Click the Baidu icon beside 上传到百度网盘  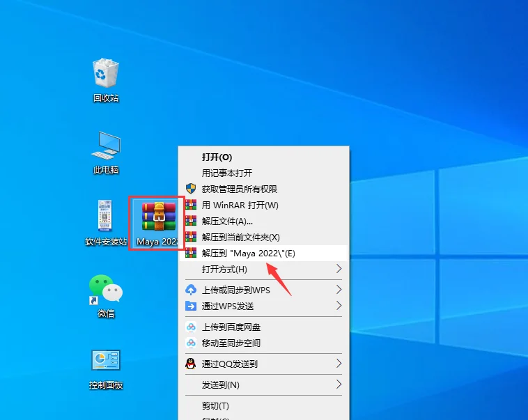(191, 327)
